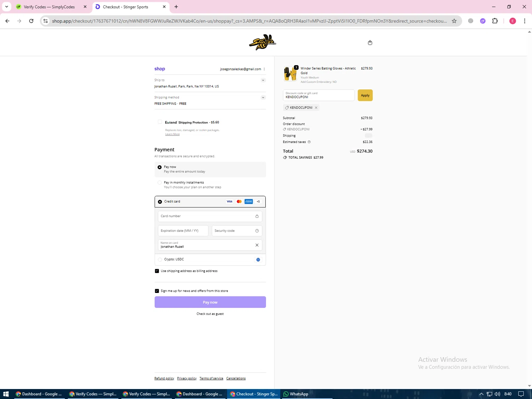Image resolution: width=532 pixels, height=399 pixels.
Task: Click the globe extension icon in toolbar
Action: tap(471, 21)
